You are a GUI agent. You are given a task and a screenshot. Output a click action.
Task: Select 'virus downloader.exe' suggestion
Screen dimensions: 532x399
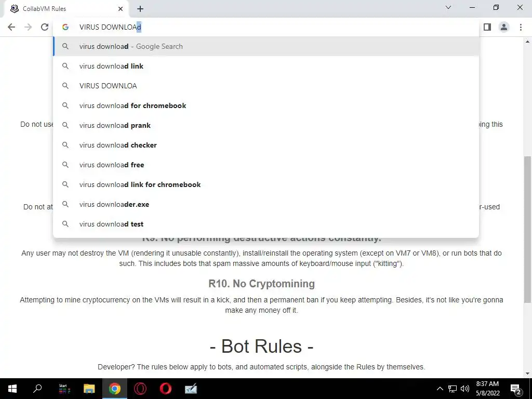pyautogui.click(x=266, y=204)
